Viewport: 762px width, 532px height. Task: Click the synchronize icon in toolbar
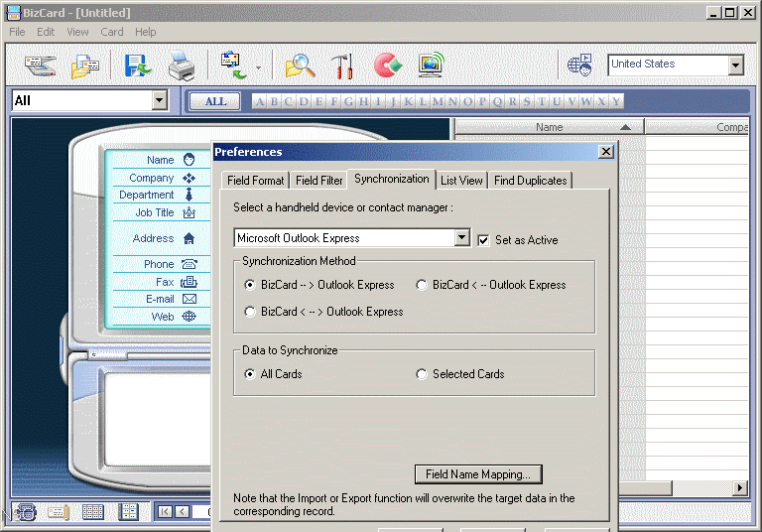point(233,66)
